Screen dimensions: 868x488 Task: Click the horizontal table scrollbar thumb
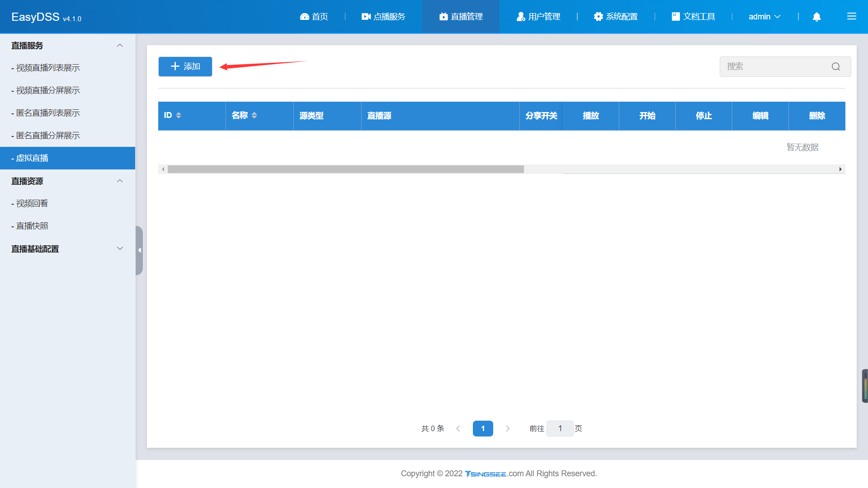pyautogui.click(x=345, y=169)
